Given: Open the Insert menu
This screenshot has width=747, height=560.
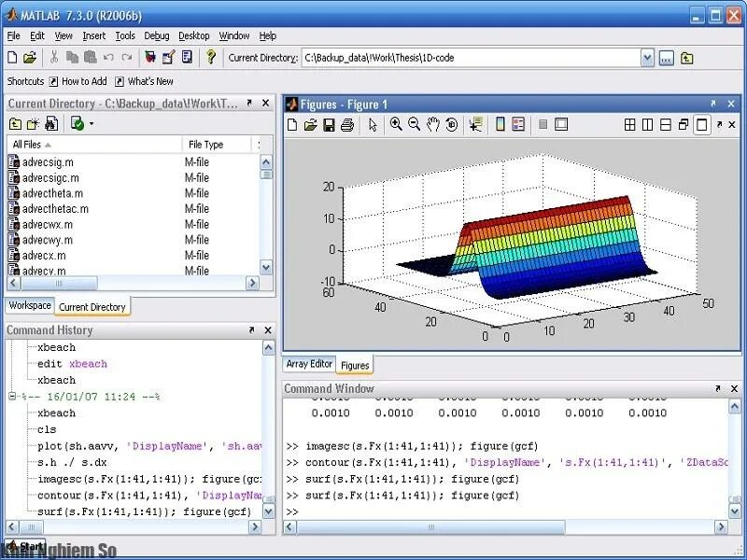Looking at the screenshot, I should 94,35.
